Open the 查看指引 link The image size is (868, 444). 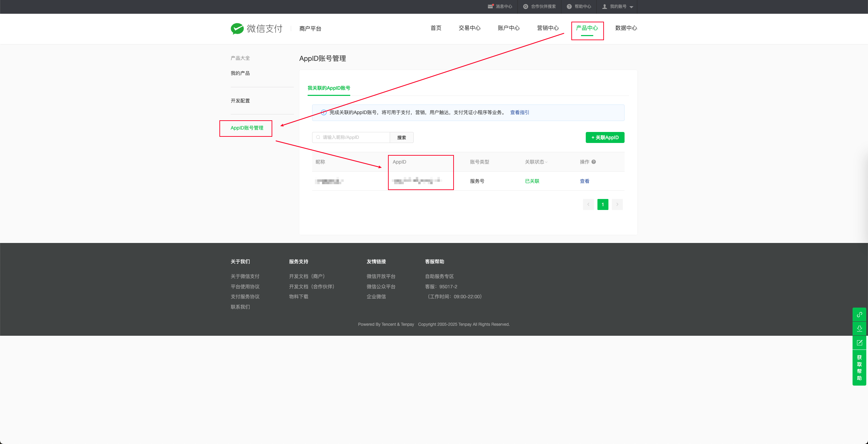pyautogui.click(x=519, y=112)
